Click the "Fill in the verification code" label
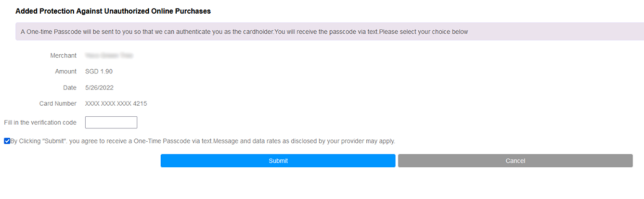This screenshot has height=199, width=644. point(40,123)
